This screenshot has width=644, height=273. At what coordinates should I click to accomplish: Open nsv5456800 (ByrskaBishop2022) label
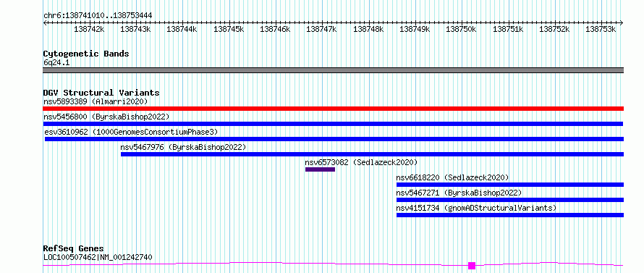click(x=106, y=117)
